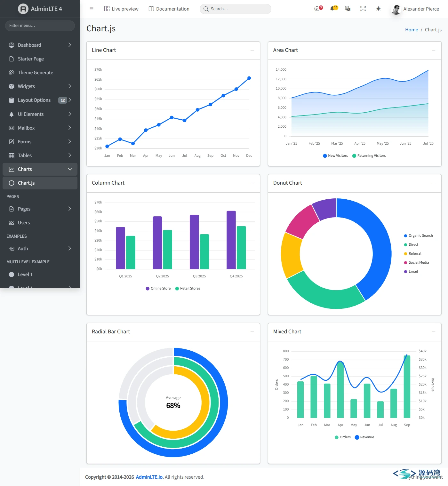The image size is (448, 486).
Task: Click the Dashboard speedometer icon
Action: point(12,45)
